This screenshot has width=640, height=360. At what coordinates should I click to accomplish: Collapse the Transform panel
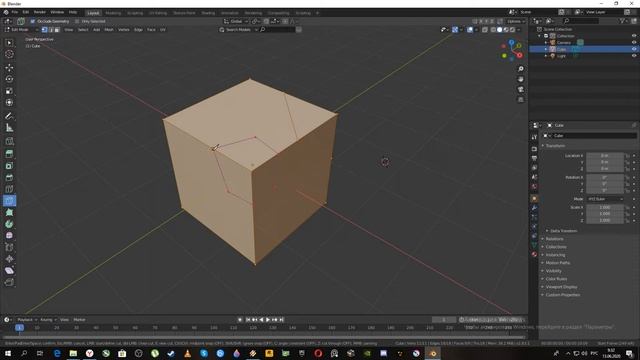[554, 146]
